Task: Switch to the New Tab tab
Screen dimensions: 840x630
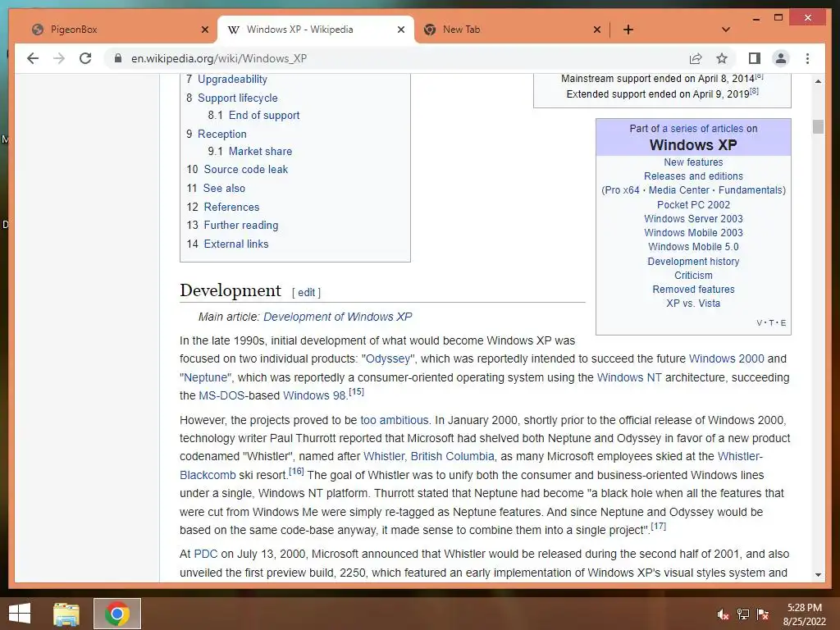Action: tap(512, 30)
